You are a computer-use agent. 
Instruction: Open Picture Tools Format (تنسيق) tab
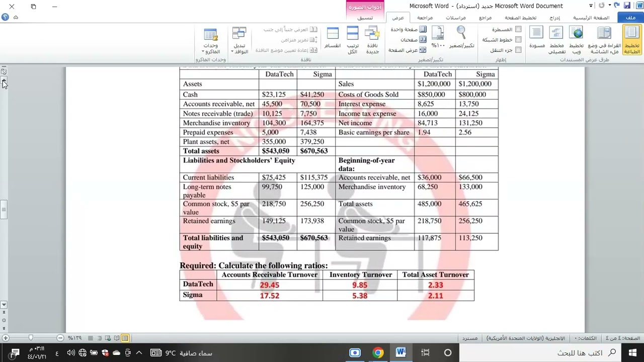[x=365, y=18]
